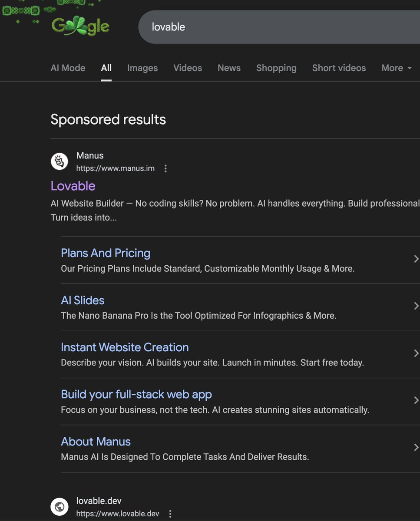Open three-dot menu beside manus.im URL
Viewport: 420px width, 521px height.
[165, 168]
